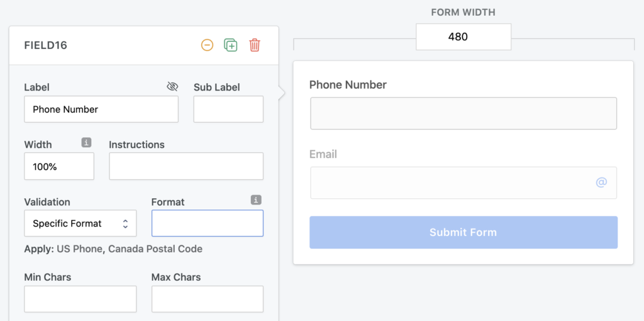Viewport: 644px width, 321px height.
Task: Delete FIELD16 with the red trash icon
Action: (x=255, y=45)
